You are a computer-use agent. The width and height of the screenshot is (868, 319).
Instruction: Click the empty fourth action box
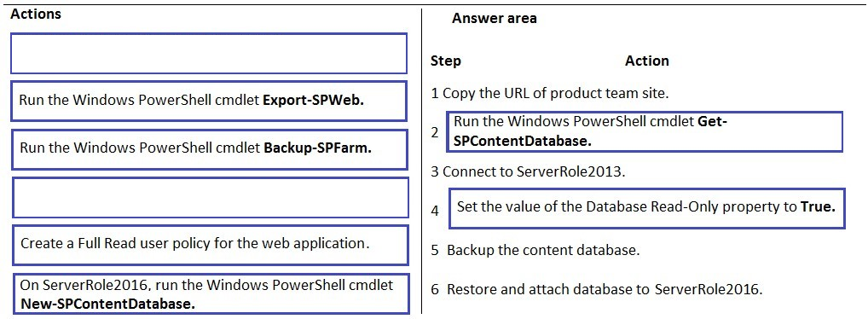(x=211, y=197)
